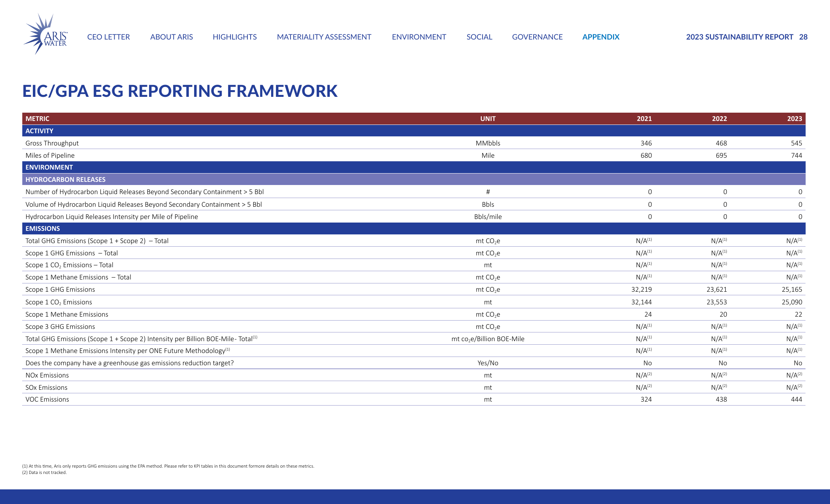830x504 pixels.
Task: Select the Appendix nav item
Action: click(x=601, y=37)
